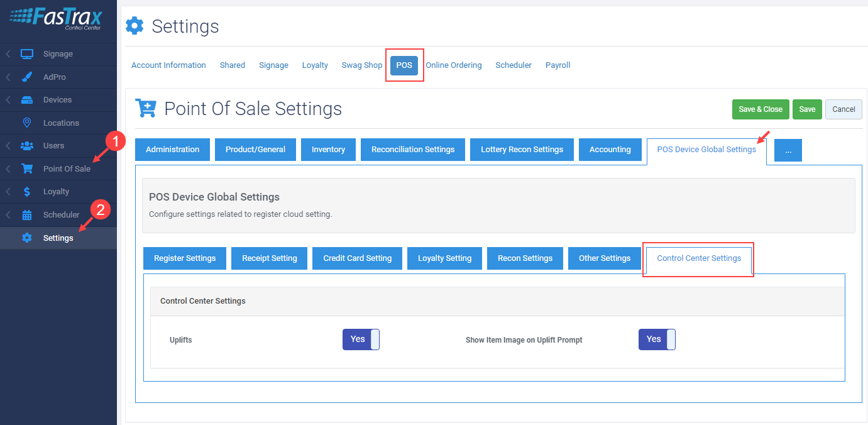Expand the Devices sidebar chevron

click(8, 100)
